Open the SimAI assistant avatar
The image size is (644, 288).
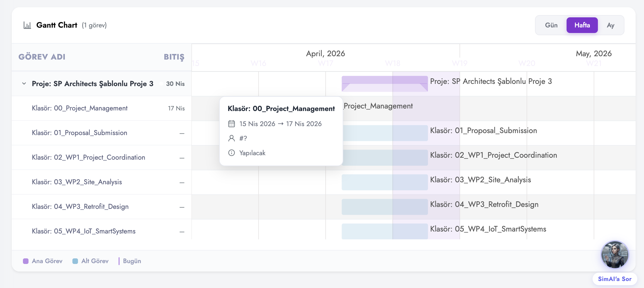[615, 255]
